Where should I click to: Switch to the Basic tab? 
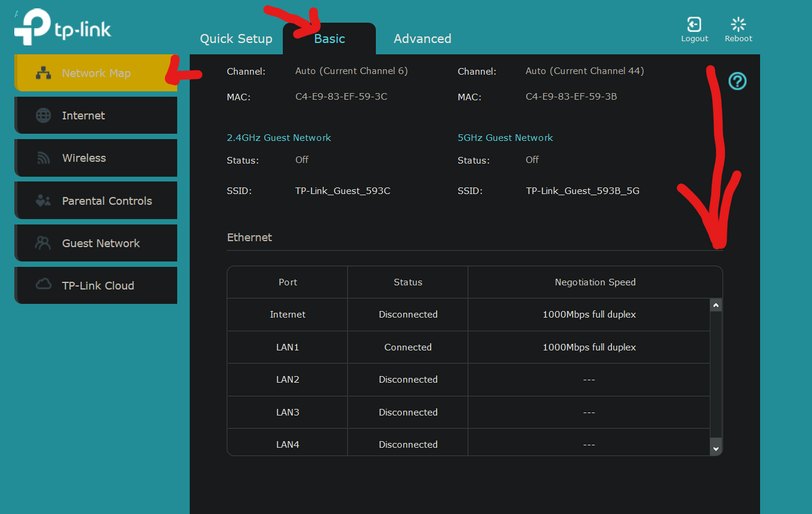329,39
